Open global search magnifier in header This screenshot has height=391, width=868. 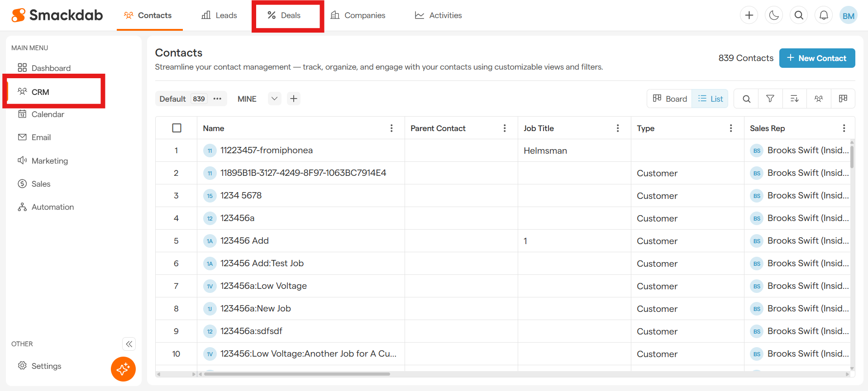(x=799, y=15)
